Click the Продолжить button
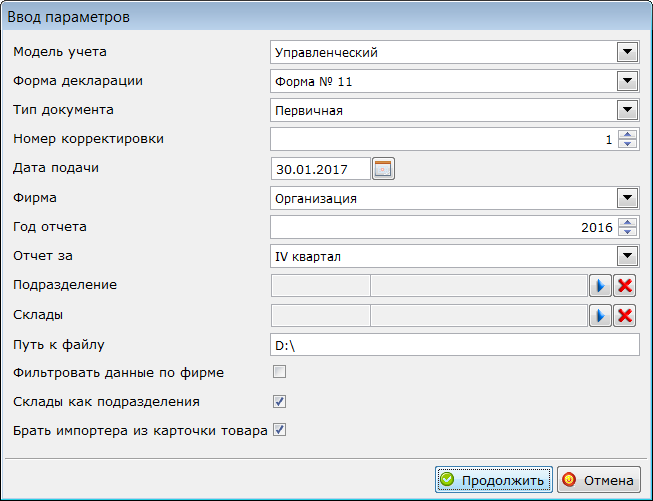This screenshot has width=653, height=501. pyautogui.click(x=494, y=480)
